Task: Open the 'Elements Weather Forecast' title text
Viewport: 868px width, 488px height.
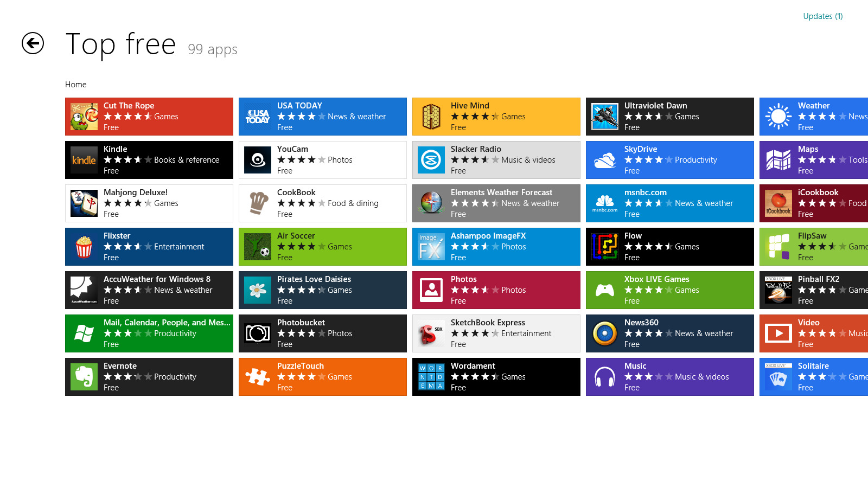Action: (x=501, y=192)
